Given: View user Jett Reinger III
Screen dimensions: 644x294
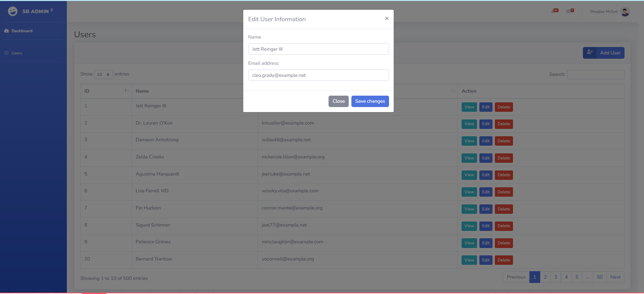Looking at the screenshot, I should pyautogui.click(x=469, y=107).
